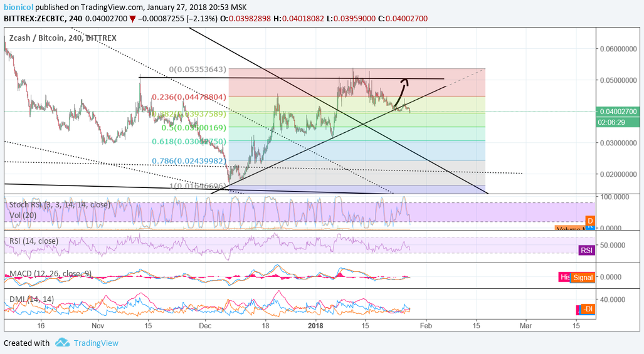The height and width of the screenshot is (354, 644).
Task: Click the open price value O:0.03982898
Action: pyautogui.click(x=246, y=19)
